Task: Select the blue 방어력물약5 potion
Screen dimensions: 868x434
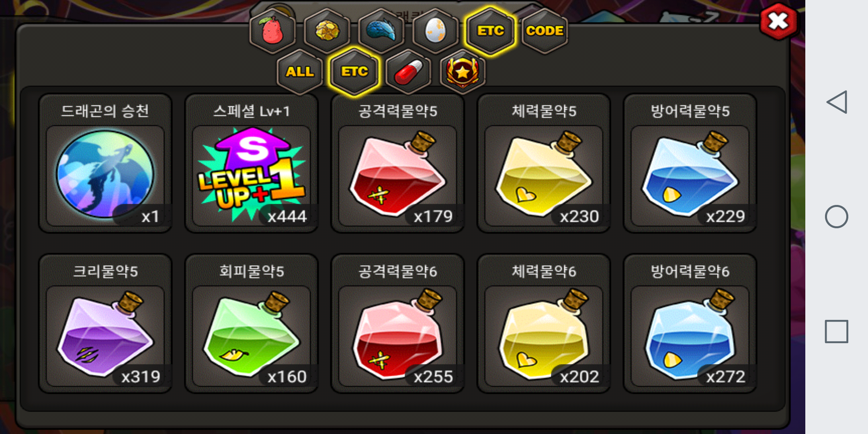Action: click(690, 164)
